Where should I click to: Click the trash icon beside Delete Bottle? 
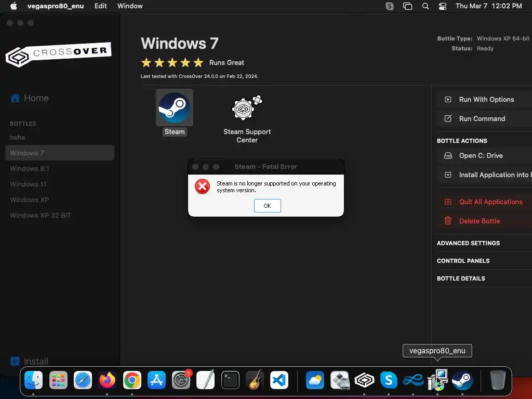(448, 220)
